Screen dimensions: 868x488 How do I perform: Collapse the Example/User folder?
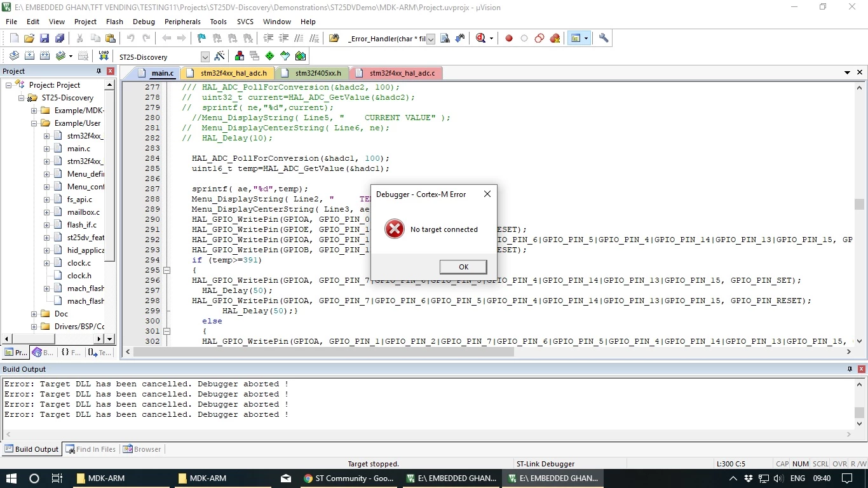pyautogui.click(x=34, y=123)
